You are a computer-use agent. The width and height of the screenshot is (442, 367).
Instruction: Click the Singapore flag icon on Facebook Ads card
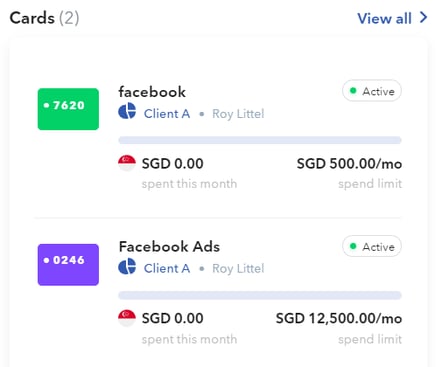pos(127,318)
